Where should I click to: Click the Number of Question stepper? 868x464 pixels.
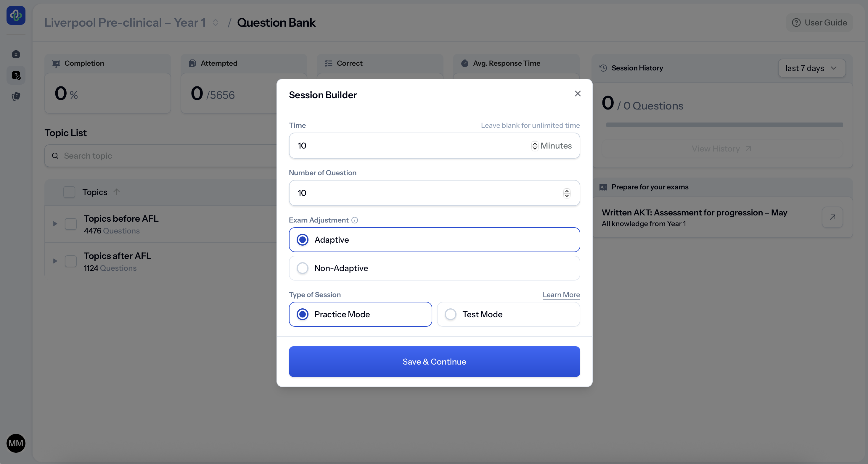567,193
